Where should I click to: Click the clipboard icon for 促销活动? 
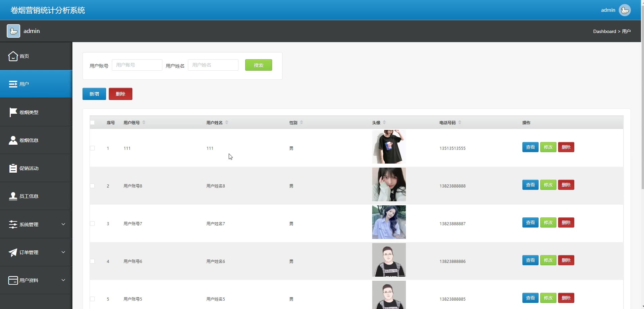tap(13, 168)
